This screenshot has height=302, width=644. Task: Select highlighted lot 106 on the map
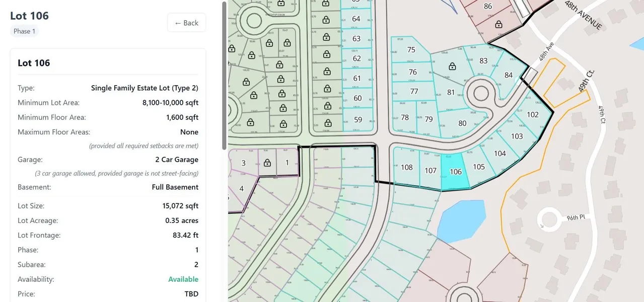pos(455,172)
